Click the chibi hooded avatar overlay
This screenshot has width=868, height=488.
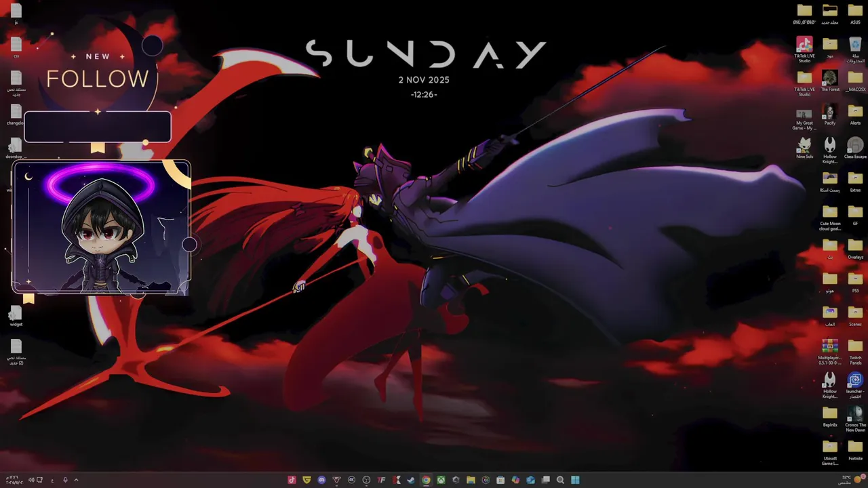pos(102,228)
